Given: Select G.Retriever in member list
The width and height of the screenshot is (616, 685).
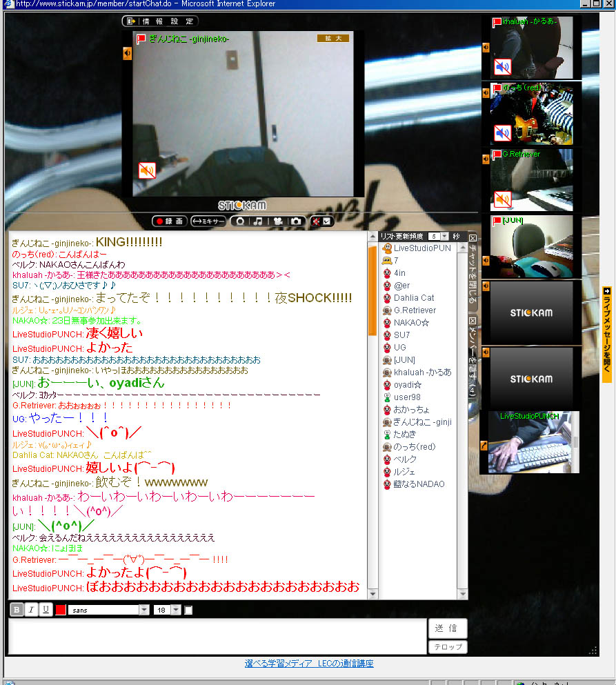Looking at the screenshot, I should [x=409, y=310].
